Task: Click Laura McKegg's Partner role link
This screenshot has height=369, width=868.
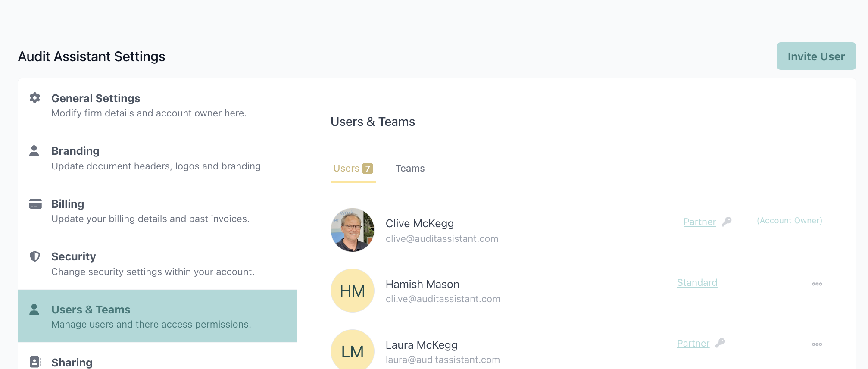Action: click(693, 344)
